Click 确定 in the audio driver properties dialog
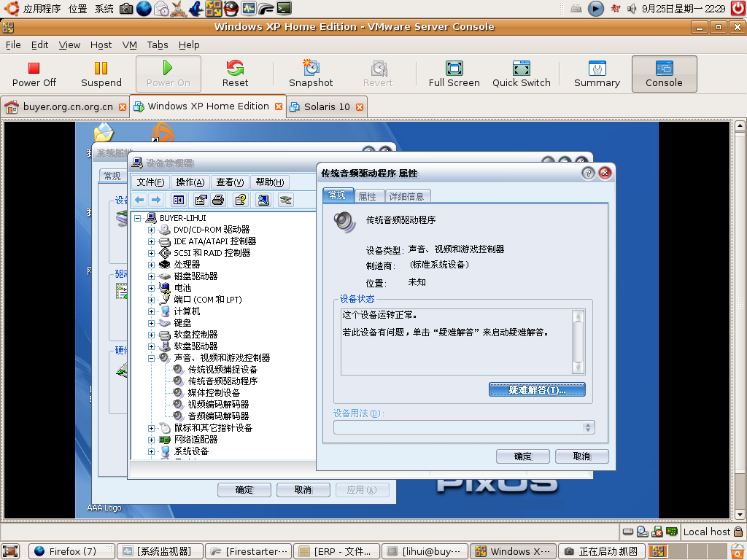The image size is (747, 560). pos(522,456)
